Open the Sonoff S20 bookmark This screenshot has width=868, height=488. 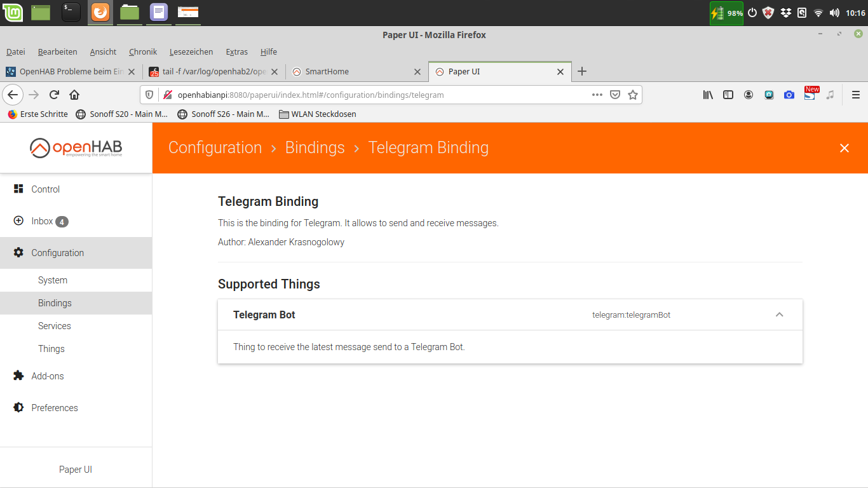121,114
